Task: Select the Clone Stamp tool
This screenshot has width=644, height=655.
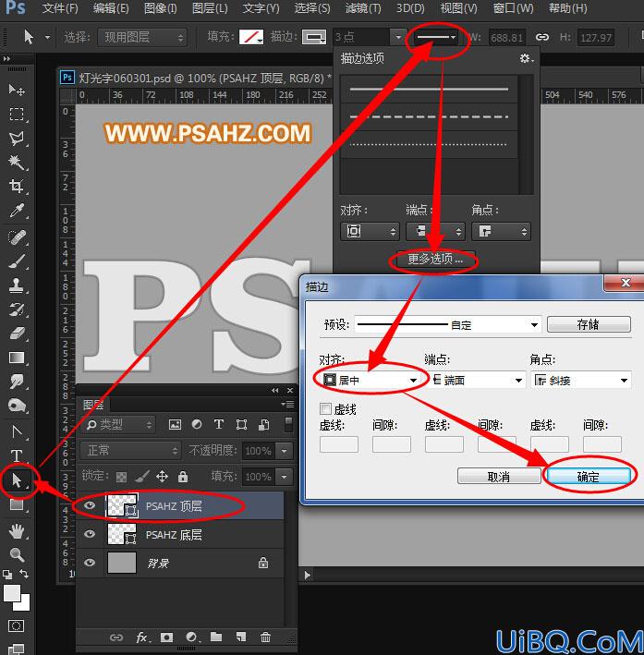Action: pos(17,285)
